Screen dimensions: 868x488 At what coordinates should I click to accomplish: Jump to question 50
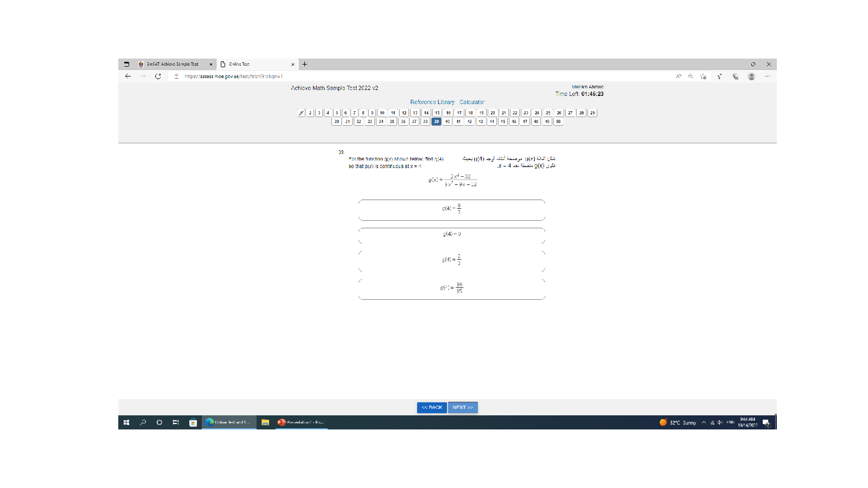[558, 121]
